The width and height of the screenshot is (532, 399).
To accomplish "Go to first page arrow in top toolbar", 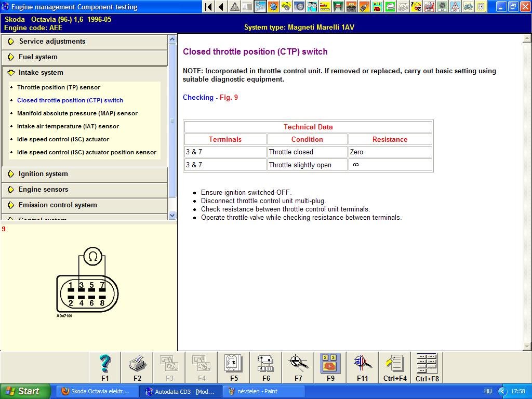I will click(209, 6).
